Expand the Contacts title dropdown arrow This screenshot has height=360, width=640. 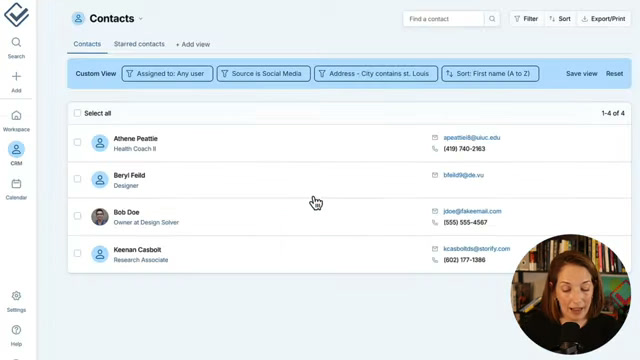point(141,19)
